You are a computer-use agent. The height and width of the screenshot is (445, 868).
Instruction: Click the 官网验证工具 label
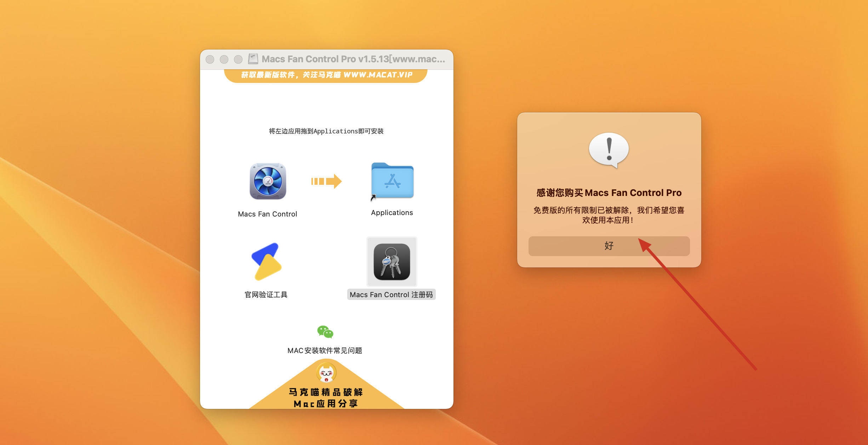[266, 295]
